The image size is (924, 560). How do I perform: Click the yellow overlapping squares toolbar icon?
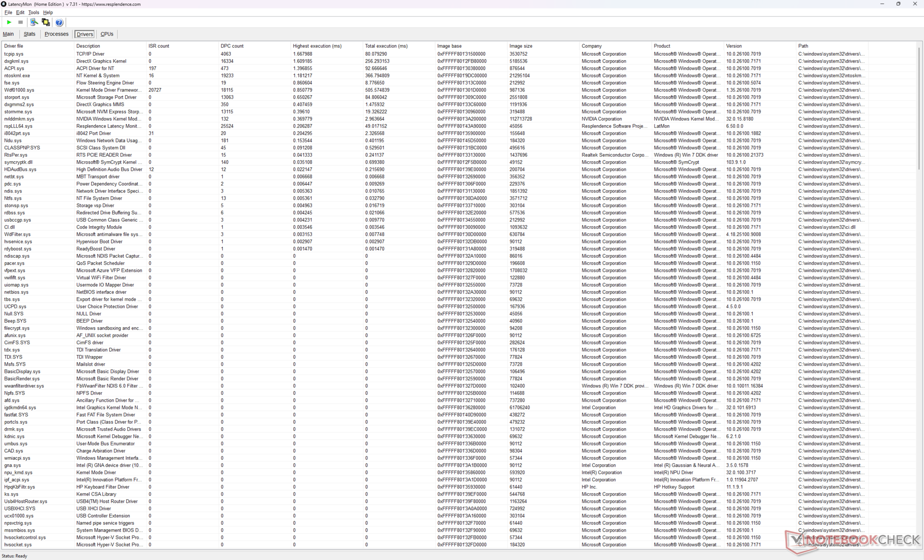46,22
